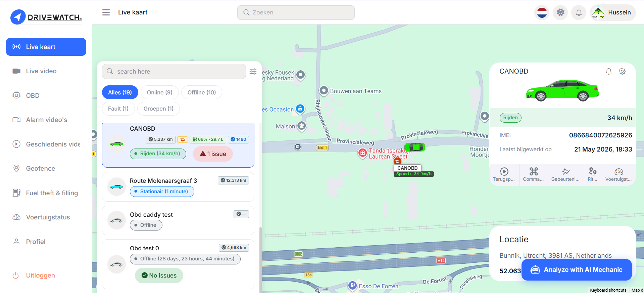The image size is (644, 293).
Task: Select the Obd caddy test vehicle
Action: [178, 220]
